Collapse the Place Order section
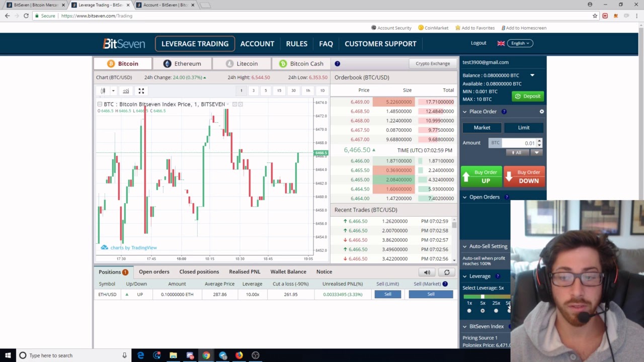Image resolution: width=644 pixels, height=362 pixels. pos(465,112)
